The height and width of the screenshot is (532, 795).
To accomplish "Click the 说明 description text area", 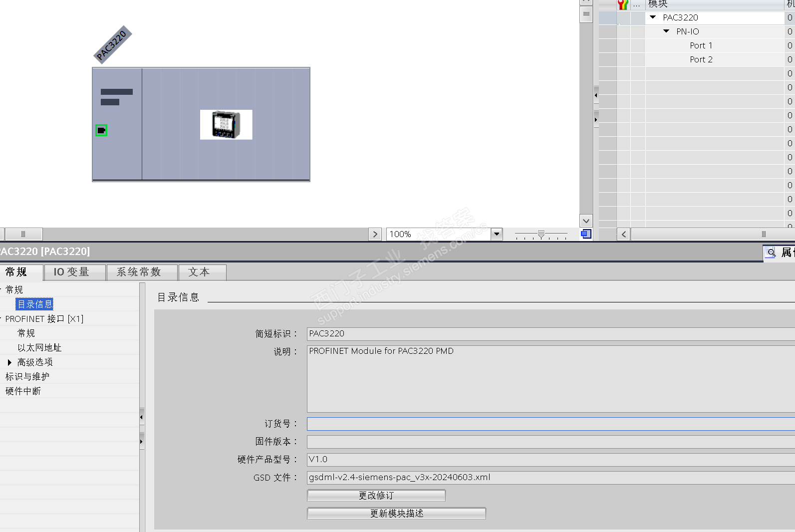I will click(x=551, y=379).
